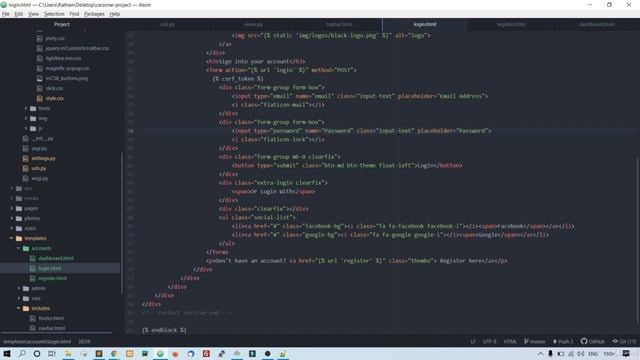Switch to the dashboard.html editor tab
The height and width of the screenshot is (360, 640).
click(x=596, y=24)
